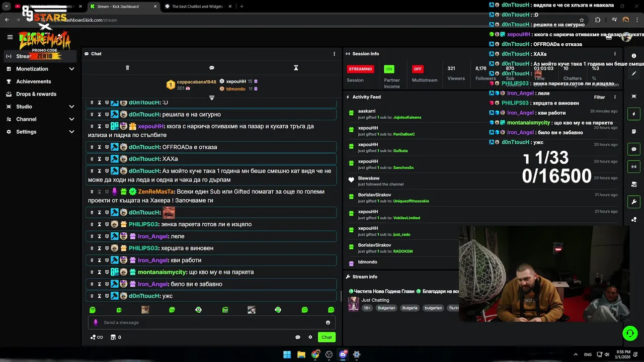Click speech bubble icon in chat toolbar

(212, 68)
